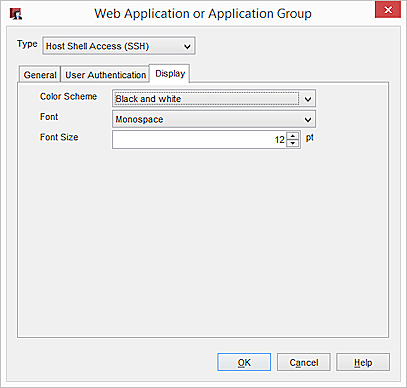Click the dialog title text

tap(203, 14)
